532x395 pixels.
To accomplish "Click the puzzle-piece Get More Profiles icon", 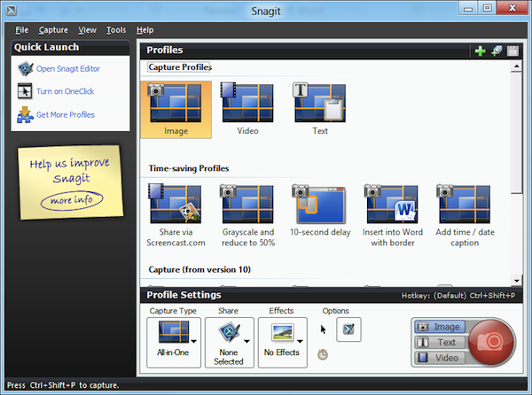I will tap(25, 115).
